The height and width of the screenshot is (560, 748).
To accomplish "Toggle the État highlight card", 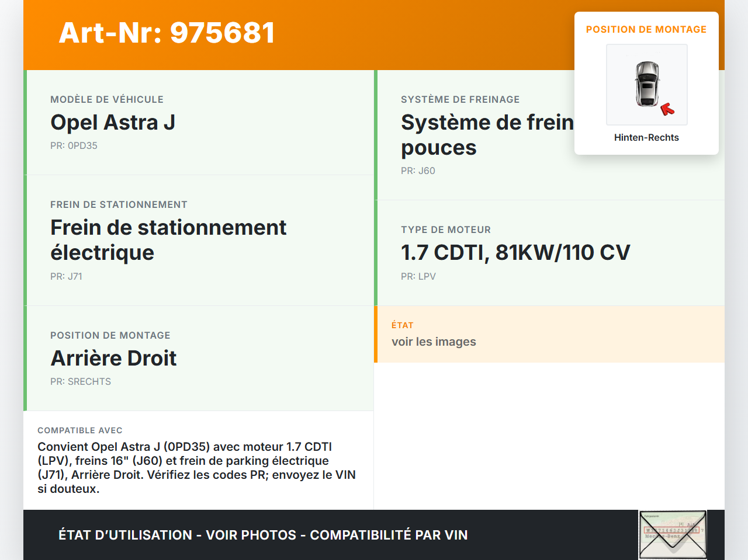I will tap(549, 334).
